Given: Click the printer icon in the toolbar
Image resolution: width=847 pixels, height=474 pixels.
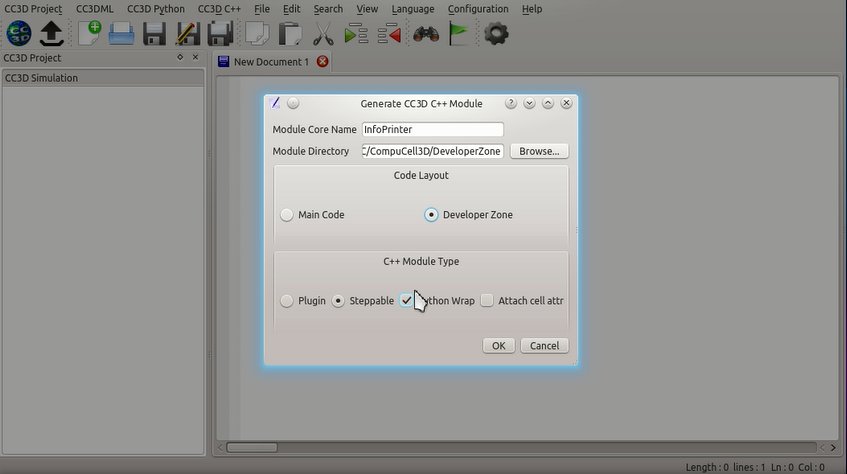Looking at the screenshot, I should [x=121, y=34].
